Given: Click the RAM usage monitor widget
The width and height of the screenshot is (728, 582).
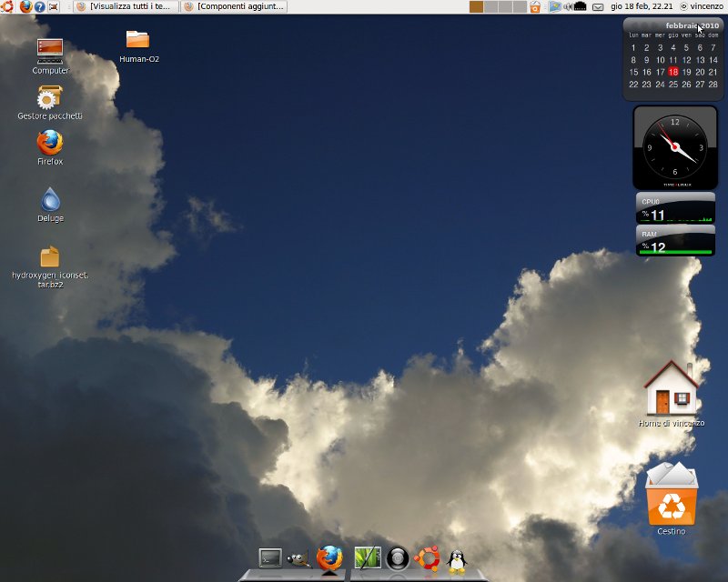Looking at the screenshot, I should [x=675, y=240].
